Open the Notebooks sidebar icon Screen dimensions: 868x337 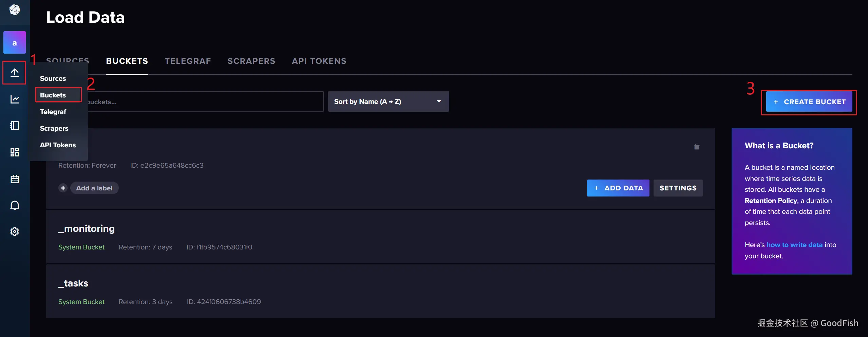click(15, 126)
